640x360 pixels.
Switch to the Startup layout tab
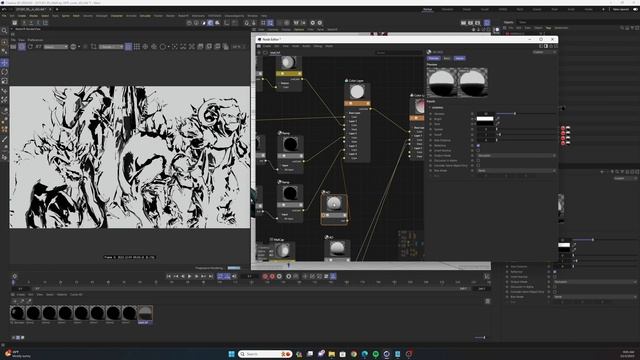tap(427, 9)
